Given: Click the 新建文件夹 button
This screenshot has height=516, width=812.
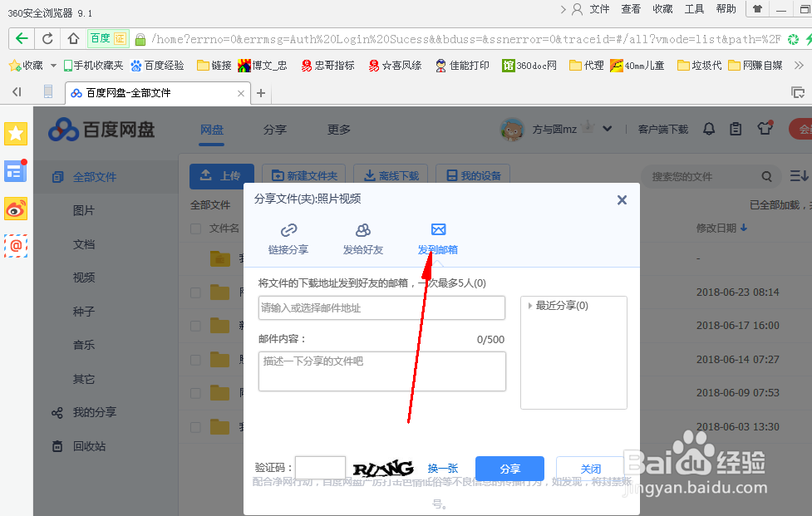Looking at the screenshot, I should point(305,176).
